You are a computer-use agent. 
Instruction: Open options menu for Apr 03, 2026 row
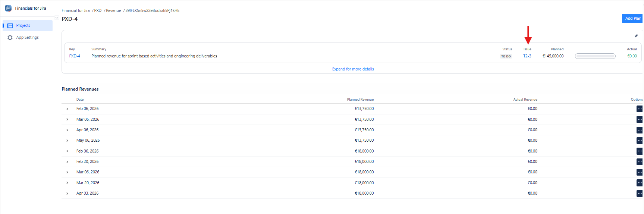tap(640, 193)
